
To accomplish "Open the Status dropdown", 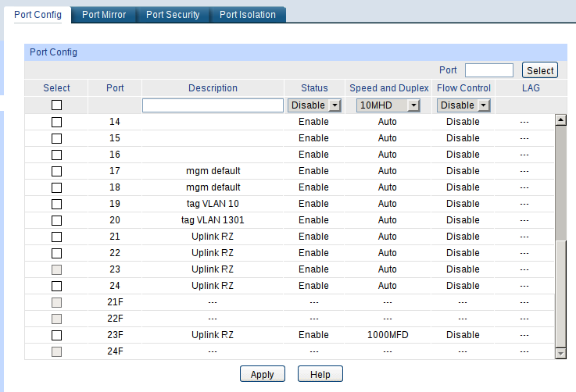I will point(315,105).
